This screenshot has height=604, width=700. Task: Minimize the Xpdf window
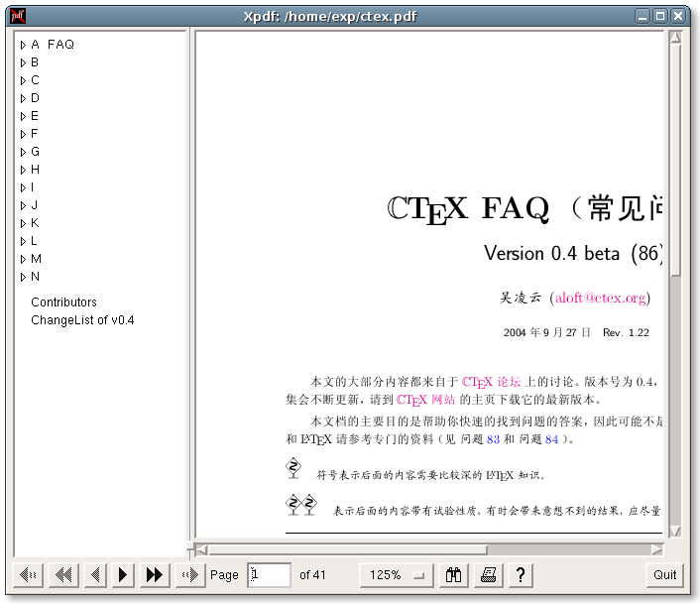tap(642, 16)
